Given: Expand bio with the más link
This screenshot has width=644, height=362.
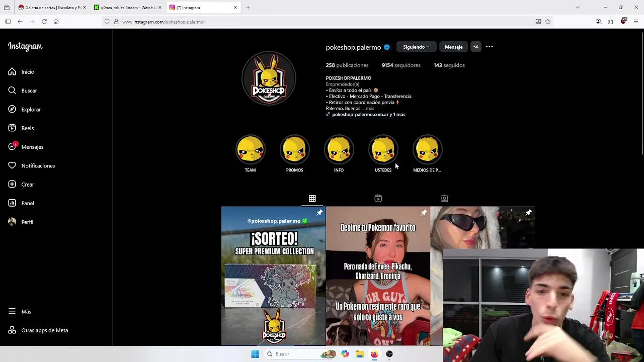Looking at the screenshot, I should pyautogui.click(x=370, y=109).
